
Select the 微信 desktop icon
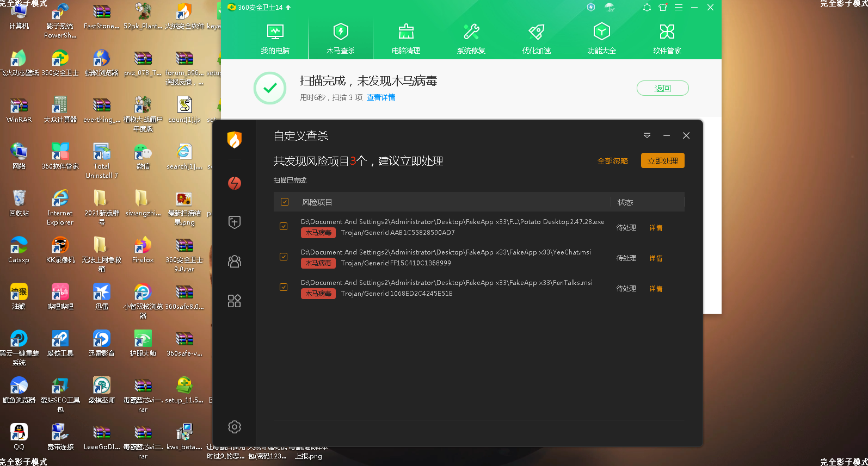(x=143, y=156)
